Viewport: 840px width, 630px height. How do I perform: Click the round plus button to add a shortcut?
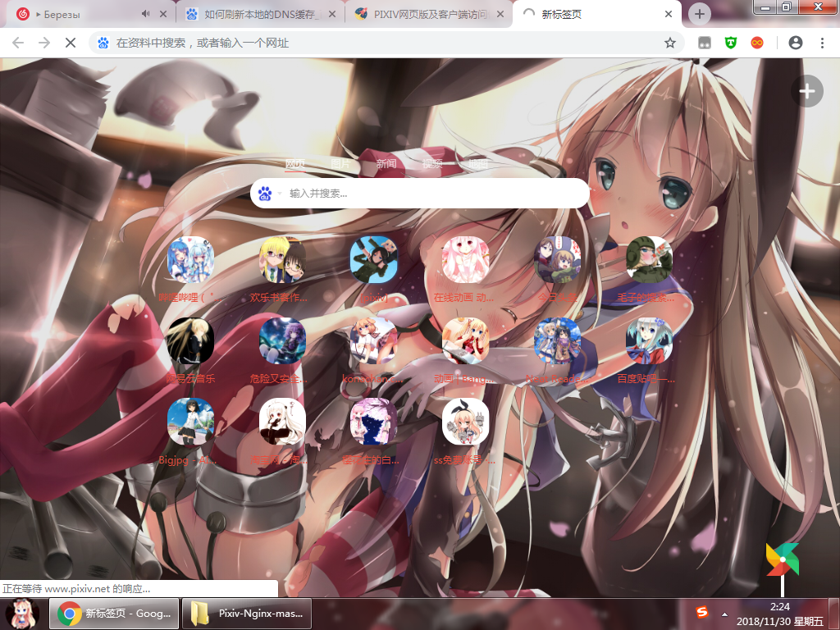(807, 91)
